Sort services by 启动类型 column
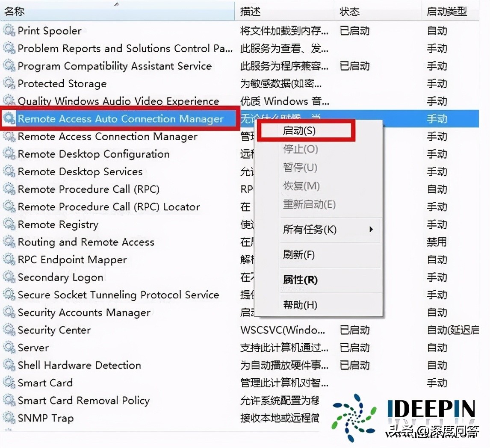Image resolution: width=490 pixels, height=448 pixels. pyautogui.click(x=446, y=12)
